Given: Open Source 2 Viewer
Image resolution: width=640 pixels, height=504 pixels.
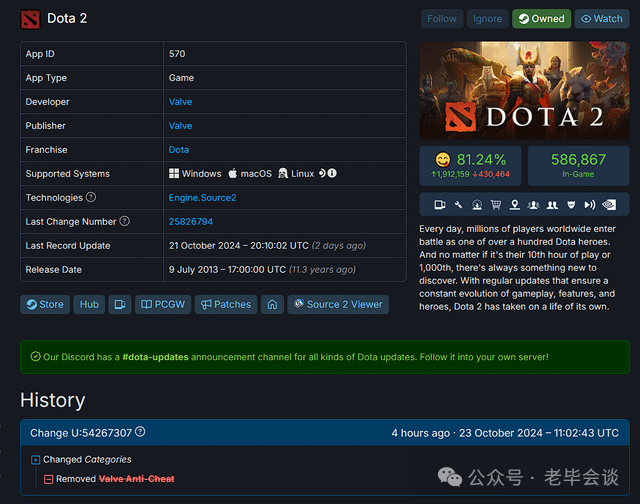Looking at the screenshot, I should (x=338, y=304).
